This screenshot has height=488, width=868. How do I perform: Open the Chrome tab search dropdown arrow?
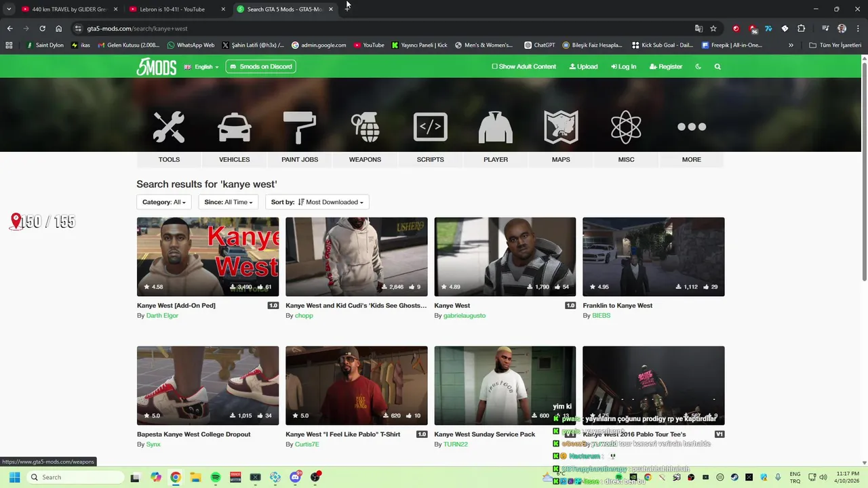9,9
